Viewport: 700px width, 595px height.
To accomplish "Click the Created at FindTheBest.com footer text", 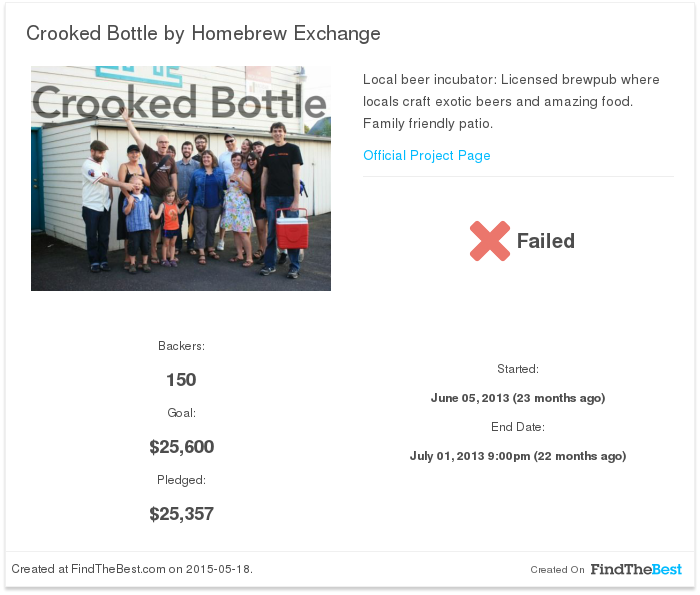I will coord(132,569).
